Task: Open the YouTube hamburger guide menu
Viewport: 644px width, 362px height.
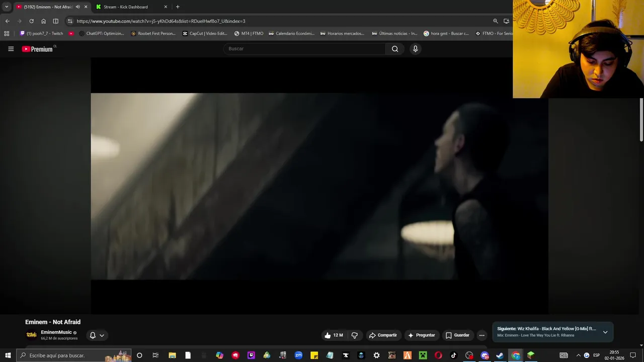Action: coord(11,49)
